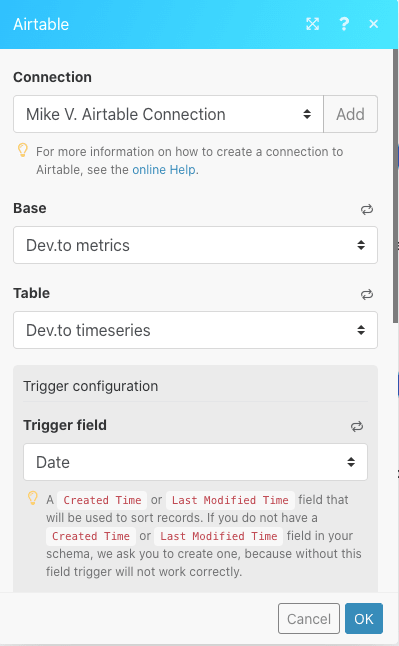Refresh the Base list with reload icon
Image resolution: width=399 pixels, height=646 pixels.
[x=367, y=209]
